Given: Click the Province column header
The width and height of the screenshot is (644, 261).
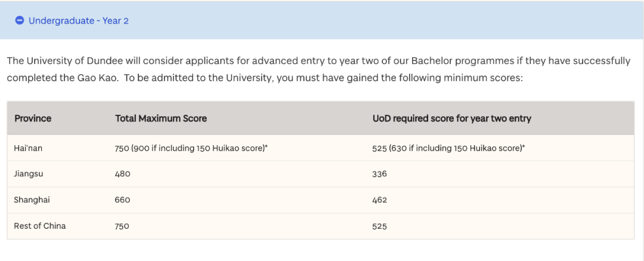Looking at the screenshot, I should tap(33, 119).
